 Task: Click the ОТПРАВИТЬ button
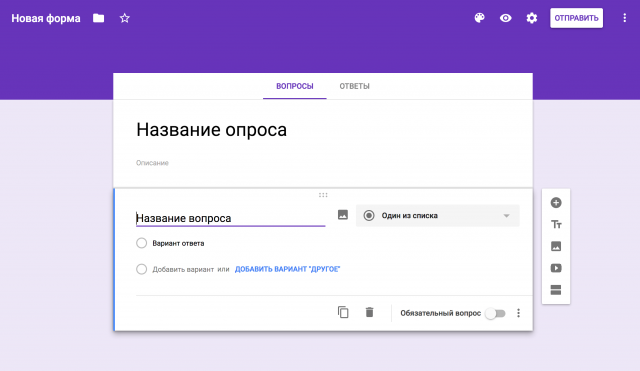pyautogui.click(x=576, y=18)
